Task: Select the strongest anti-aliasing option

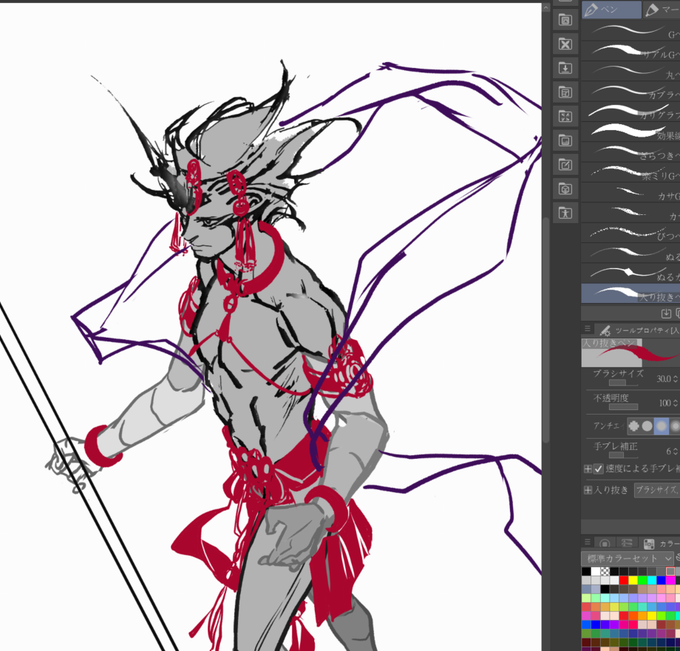Action: pyautogui.click(x=675, y=426)
